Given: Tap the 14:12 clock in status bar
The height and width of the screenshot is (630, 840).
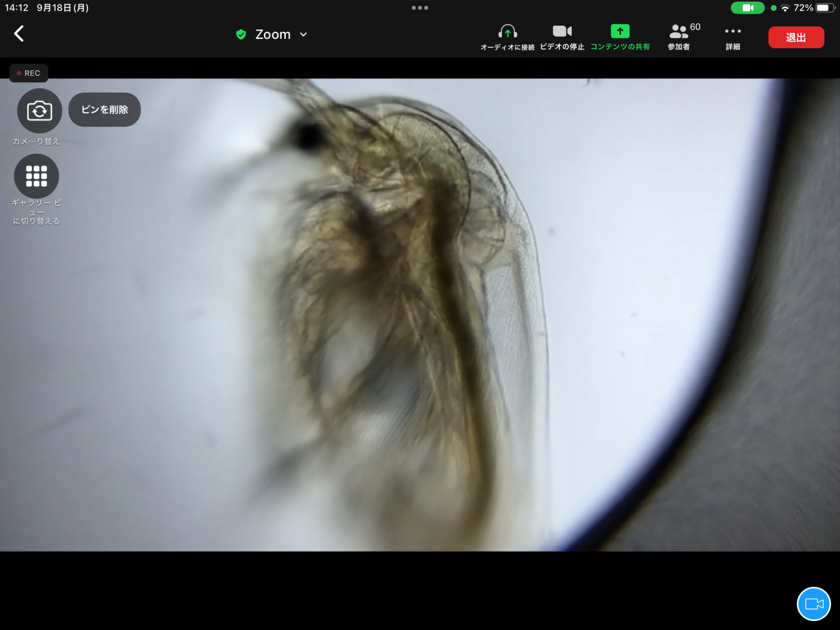Looking at the screenshot, I should tap(17, 8).
